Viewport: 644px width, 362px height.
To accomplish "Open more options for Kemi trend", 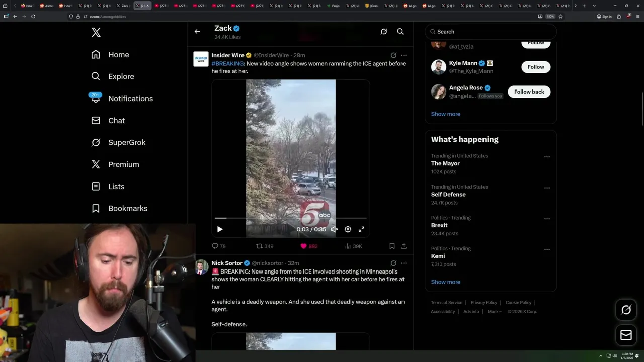I will point(547,250).
